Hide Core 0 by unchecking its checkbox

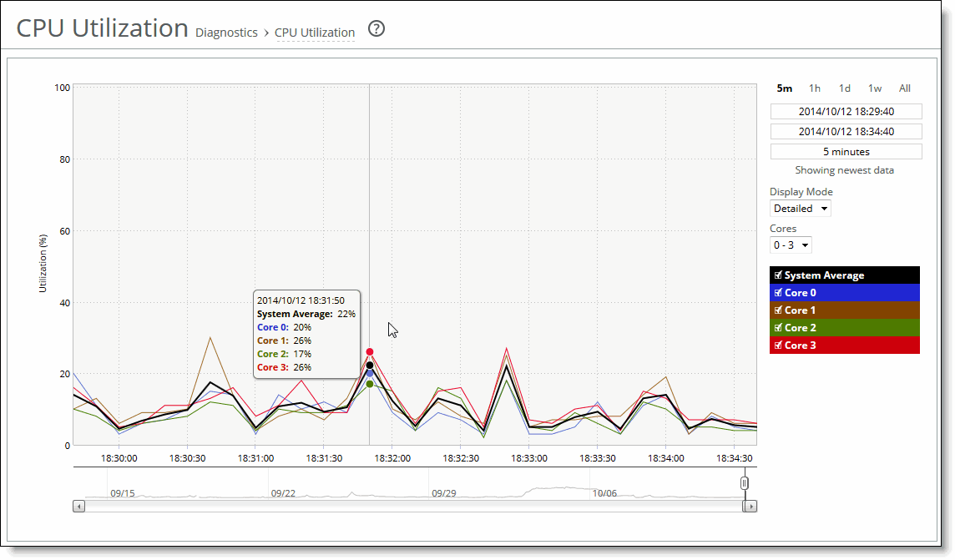tap(778, 292)
